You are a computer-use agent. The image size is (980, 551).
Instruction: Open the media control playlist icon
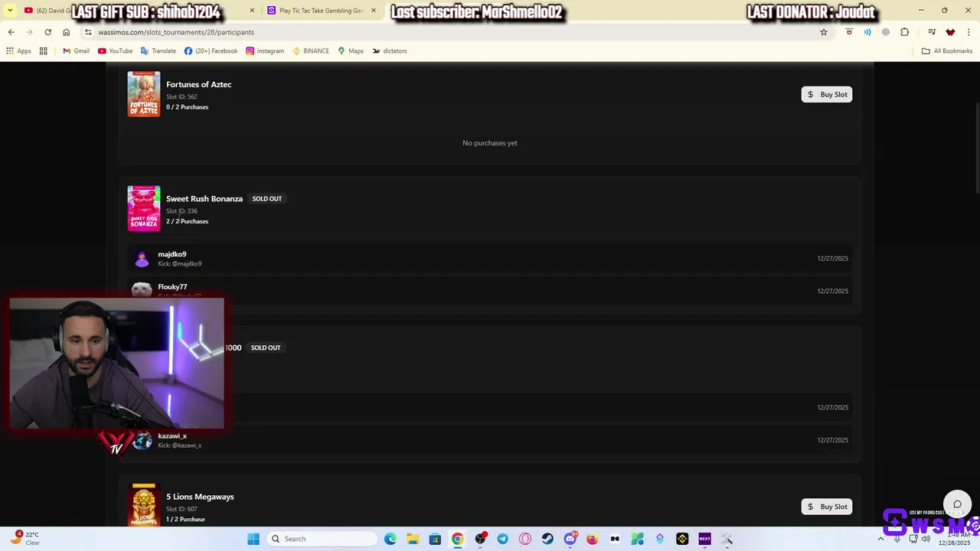[932, 32]
